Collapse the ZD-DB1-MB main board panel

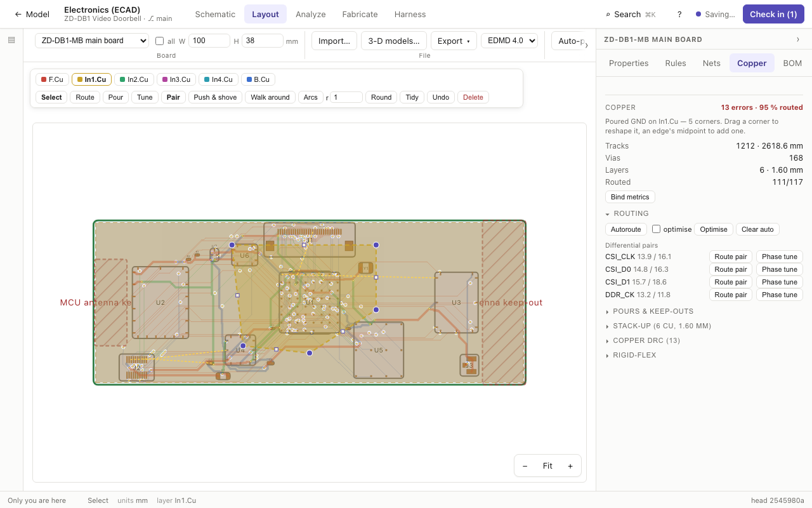tap(798, 39)
